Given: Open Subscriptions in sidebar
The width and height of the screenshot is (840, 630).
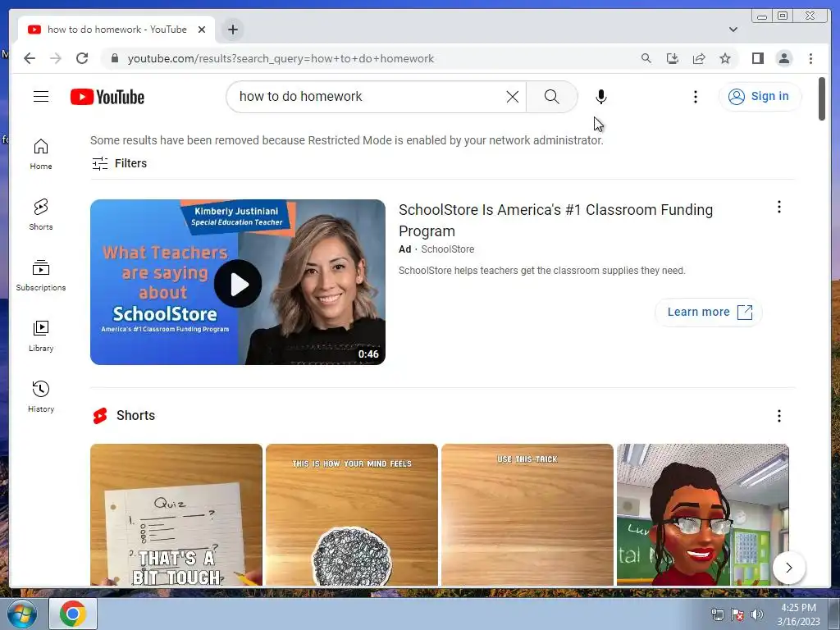Looking at the screenshot, I should point(41,276).
